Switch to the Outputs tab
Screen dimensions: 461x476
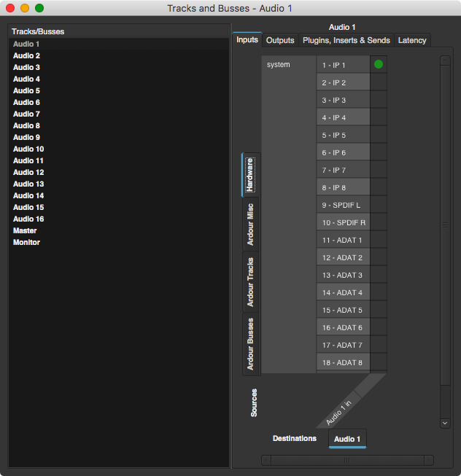coord(280,40)
